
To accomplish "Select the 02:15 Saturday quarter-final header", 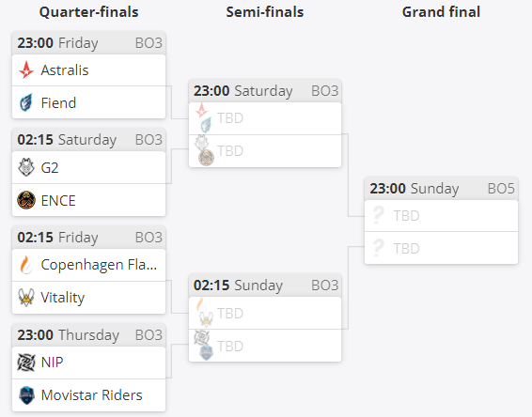I will click(89, 140).
